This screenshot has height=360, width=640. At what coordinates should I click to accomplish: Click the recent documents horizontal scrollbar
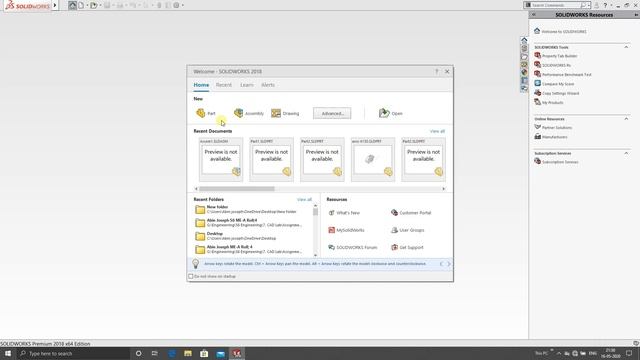pos(237,189)
